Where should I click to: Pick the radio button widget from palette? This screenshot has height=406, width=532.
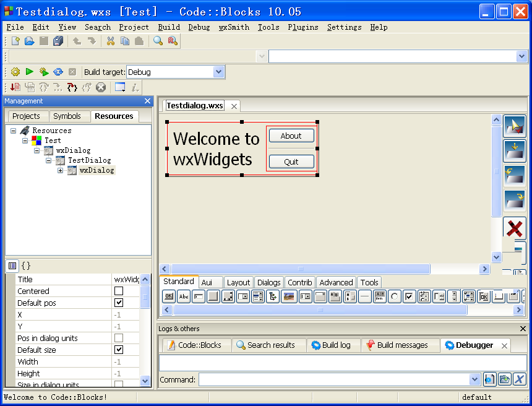394,296
